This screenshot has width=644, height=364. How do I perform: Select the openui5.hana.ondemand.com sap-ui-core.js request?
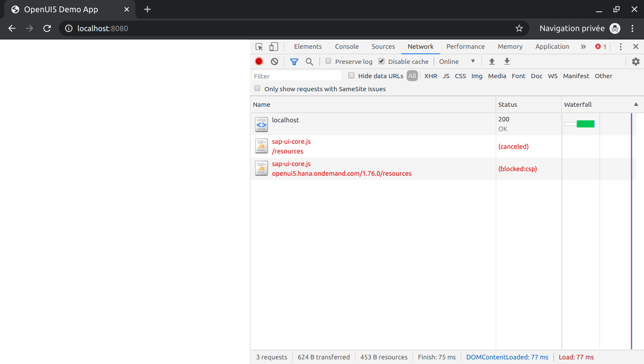pyautogui.click(x=444, y=169)
